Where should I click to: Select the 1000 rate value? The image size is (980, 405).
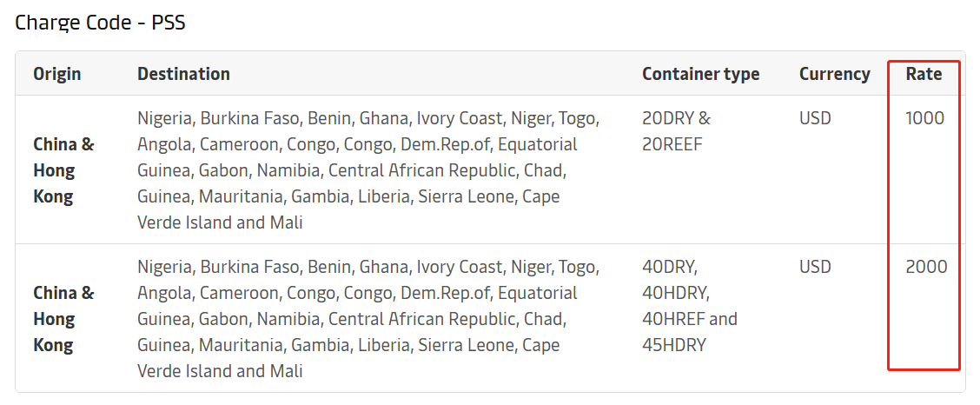(x=925, y=118)
